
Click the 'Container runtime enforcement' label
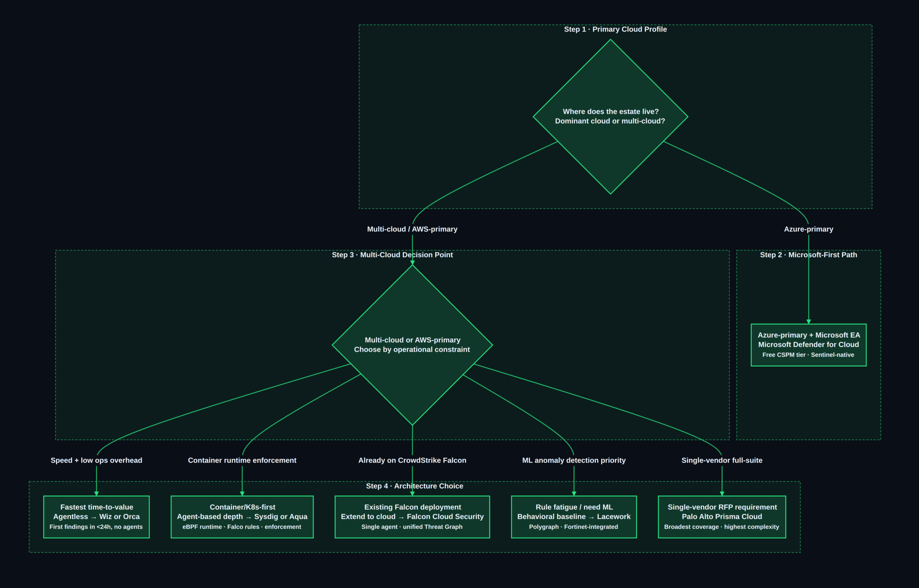click(x=242, y=461)
